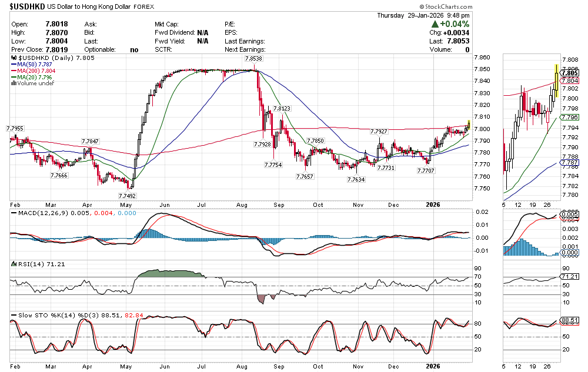The image size is (588, 372).
Task: Click the blue MA(50) legend line marker
Action: (x=14, y=65)
